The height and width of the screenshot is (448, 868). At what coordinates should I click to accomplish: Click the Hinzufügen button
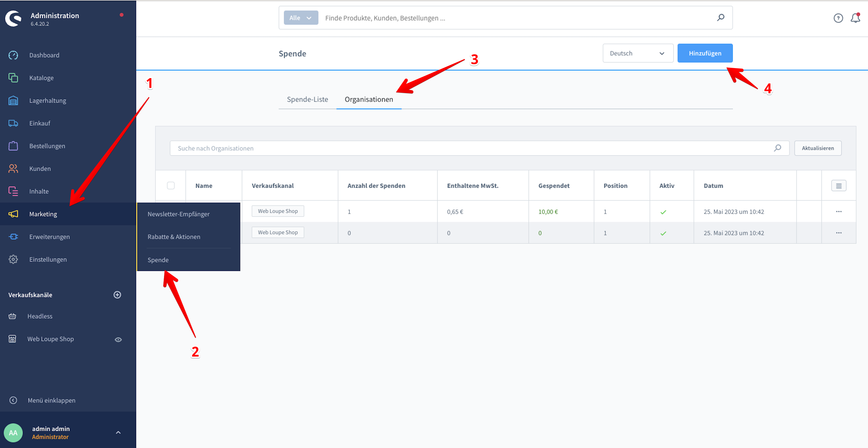[x=705, y=53]
